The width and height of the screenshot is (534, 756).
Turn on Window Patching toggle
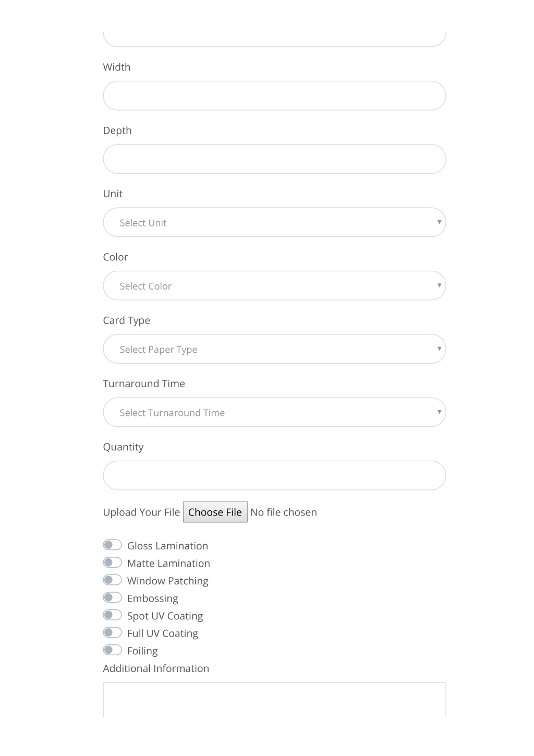(112, 580)
